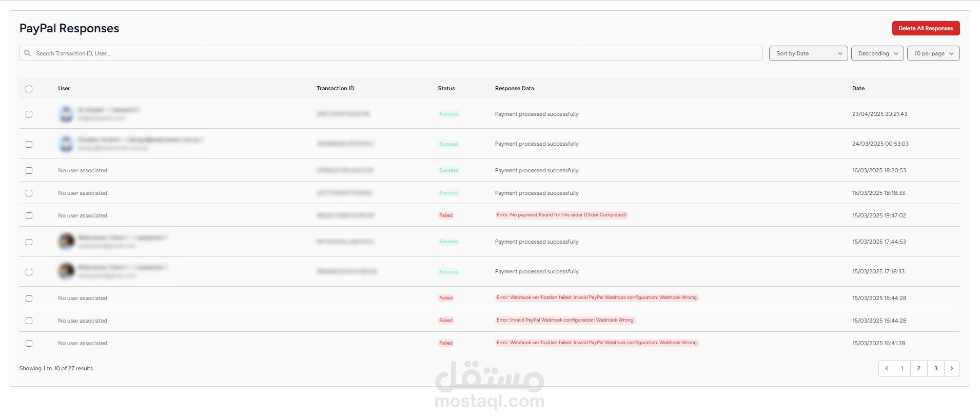Click 'No user associated' in 18:20:53 row

[x=83, y=170]
